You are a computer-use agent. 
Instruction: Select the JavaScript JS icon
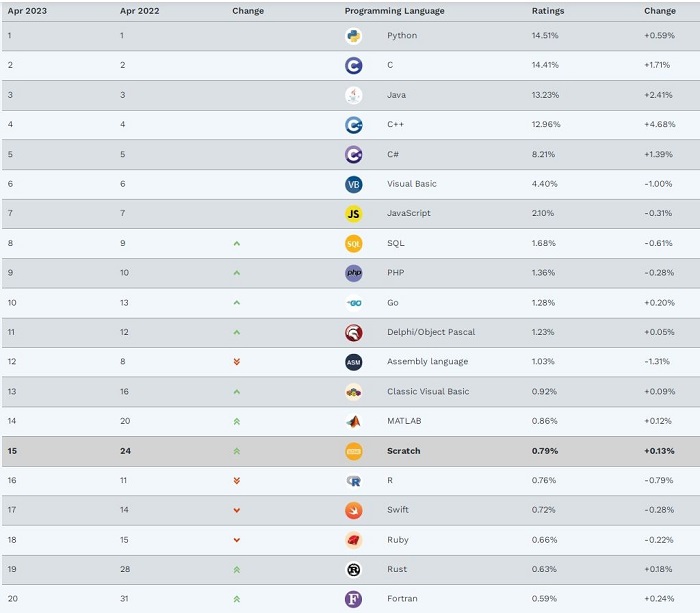coord(354,213)
